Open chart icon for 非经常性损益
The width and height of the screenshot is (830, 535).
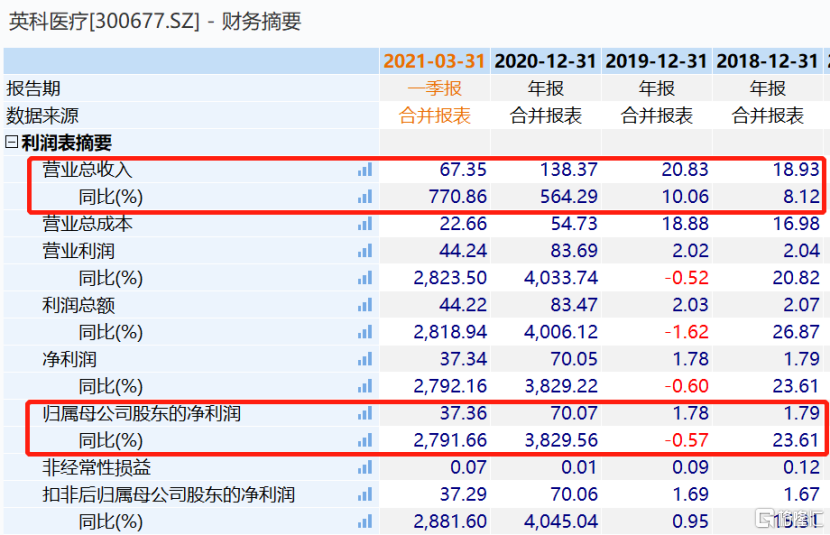point(365,467)
